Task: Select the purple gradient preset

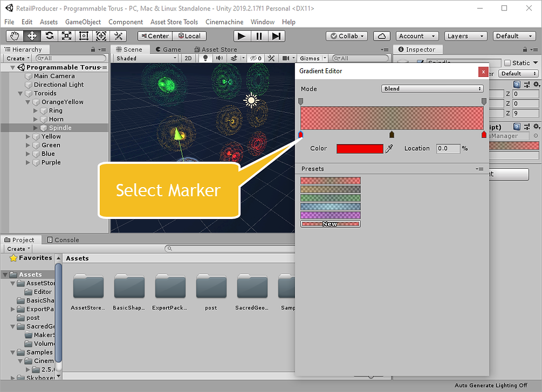Action: tap(331, 215)
